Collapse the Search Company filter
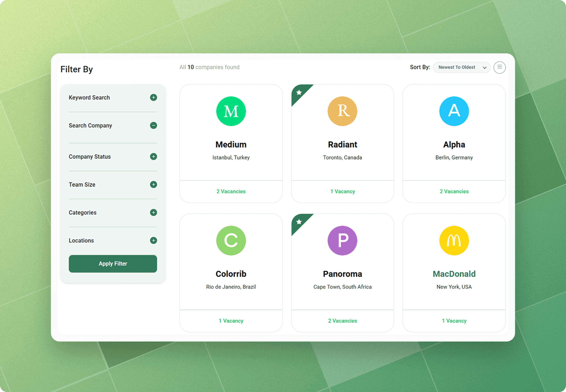The image size is (566, 392). tap(153, 126)
